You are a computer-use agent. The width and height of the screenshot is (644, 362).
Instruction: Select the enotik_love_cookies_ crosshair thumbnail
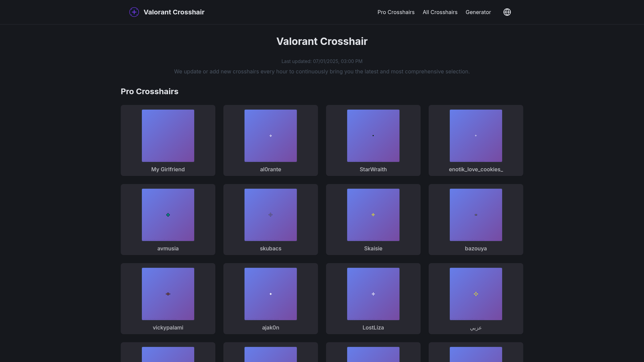476,136
